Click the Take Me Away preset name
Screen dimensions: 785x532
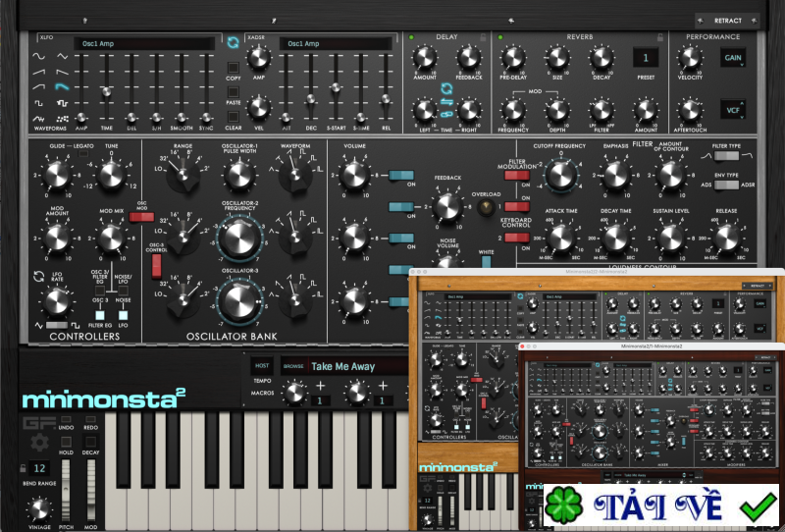point(342,366)
